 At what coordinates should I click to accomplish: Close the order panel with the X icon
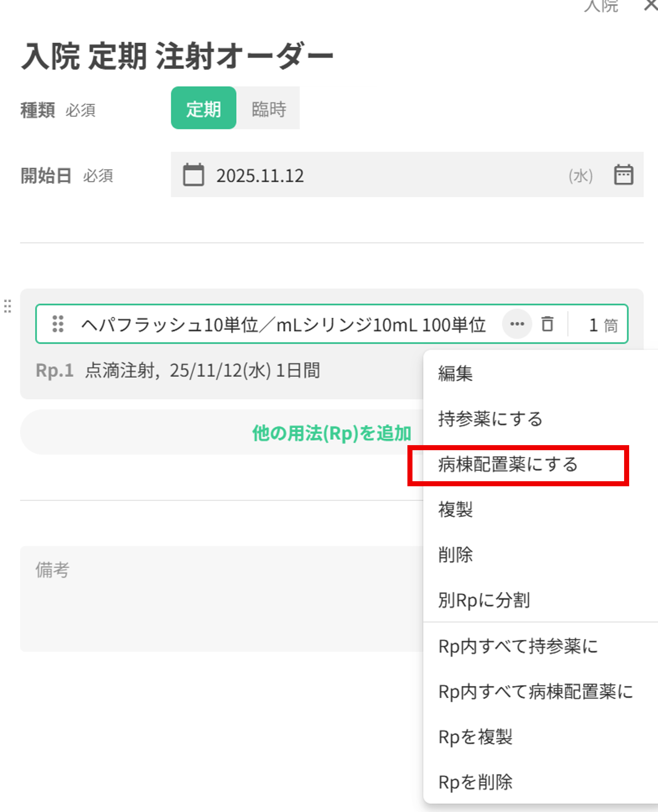click(651, 5)
